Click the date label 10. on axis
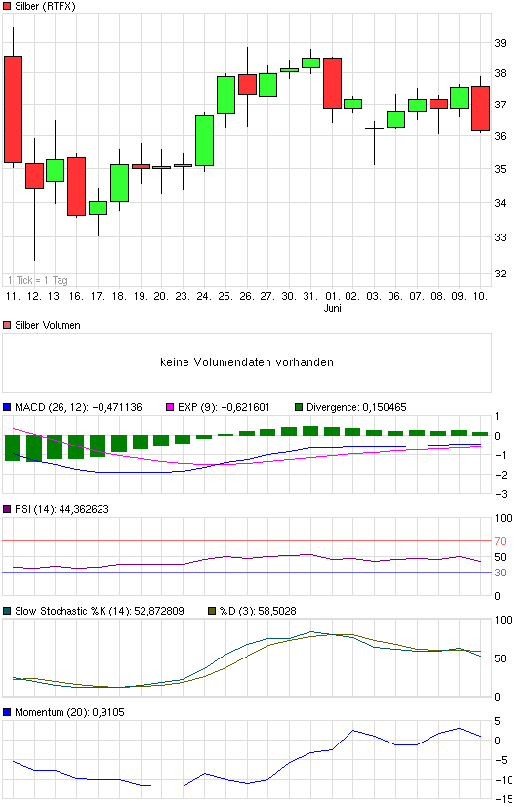This screenshot has height=807, width=532. 480,296
